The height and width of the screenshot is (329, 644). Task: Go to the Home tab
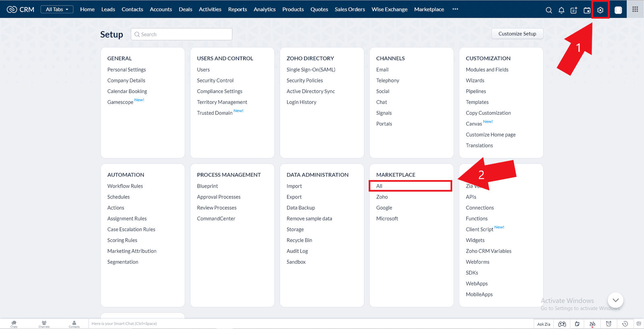tap(87, 9)
